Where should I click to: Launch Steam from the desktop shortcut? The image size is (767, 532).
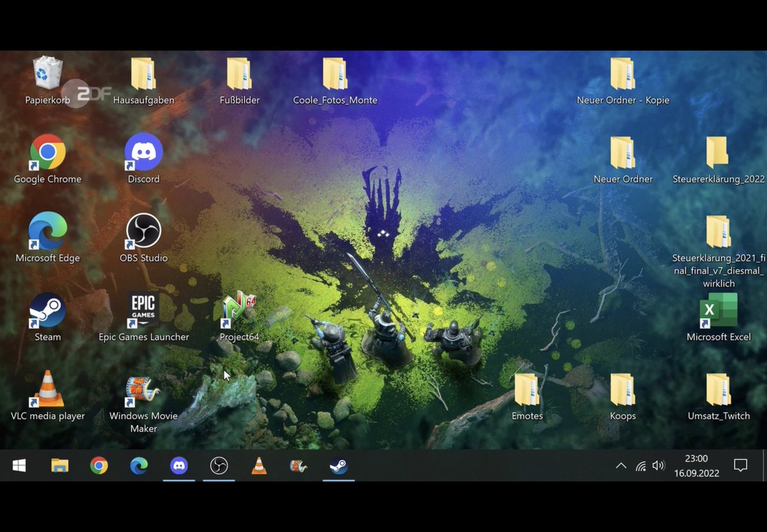(x=48, y=310)
